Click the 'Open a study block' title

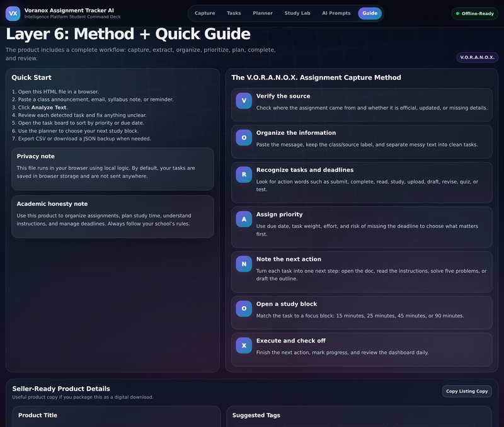click(287, 304)
